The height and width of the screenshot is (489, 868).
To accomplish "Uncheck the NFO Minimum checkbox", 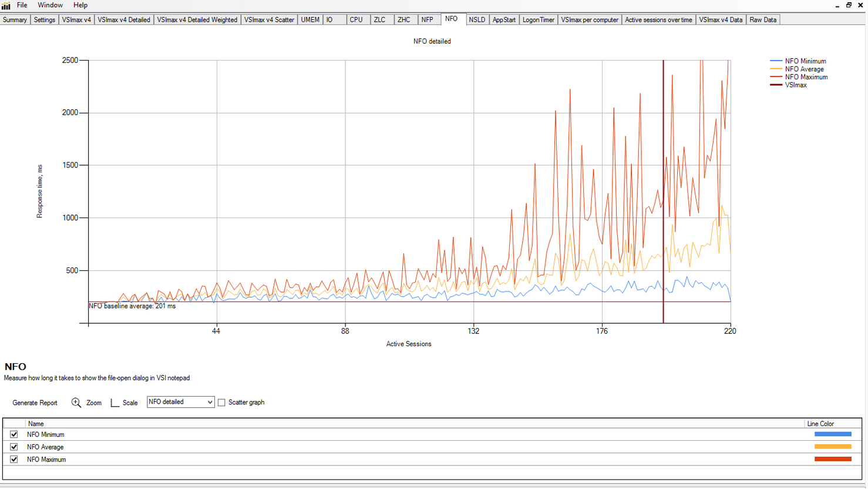I will (x=14, y=434).
